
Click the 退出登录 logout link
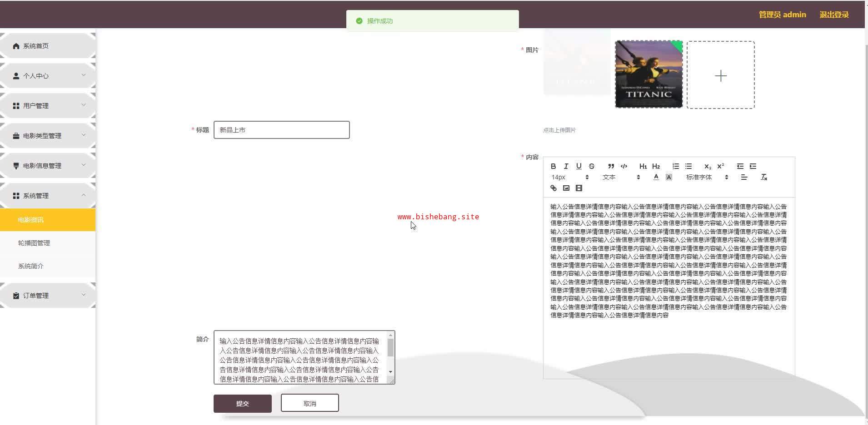click(x=834, y=15)
